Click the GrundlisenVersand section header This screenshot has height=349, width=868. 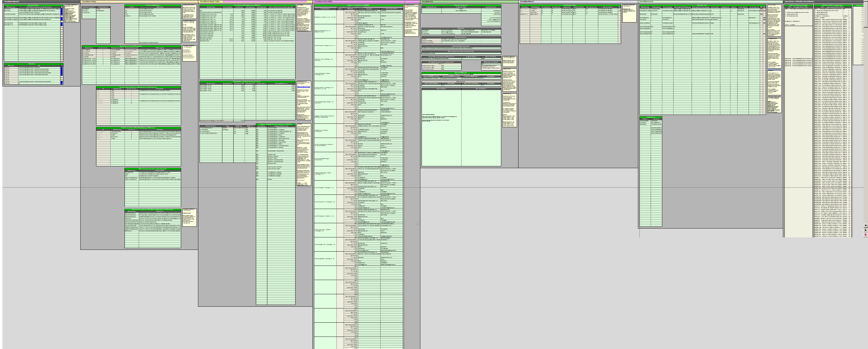pyautogui.click(x=528, y=2)
